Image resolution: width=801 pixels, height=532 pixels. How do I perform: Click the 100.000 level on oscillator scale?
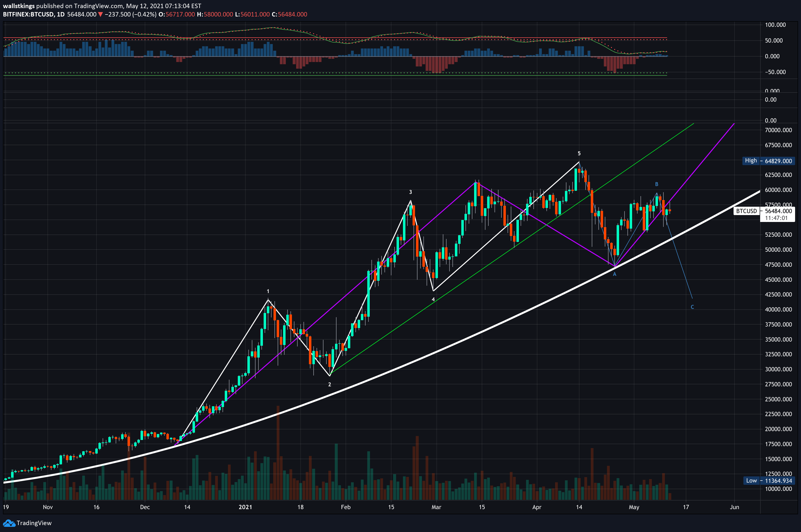point(775,25)
